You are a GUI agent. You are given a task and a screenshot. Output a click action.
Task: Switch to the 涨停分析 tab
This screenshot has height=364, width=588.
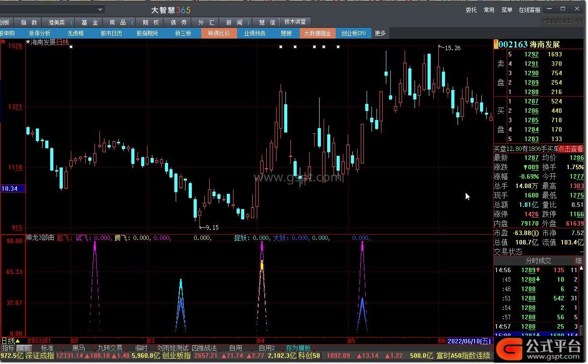pyautogui.click(x=40, y=33)
